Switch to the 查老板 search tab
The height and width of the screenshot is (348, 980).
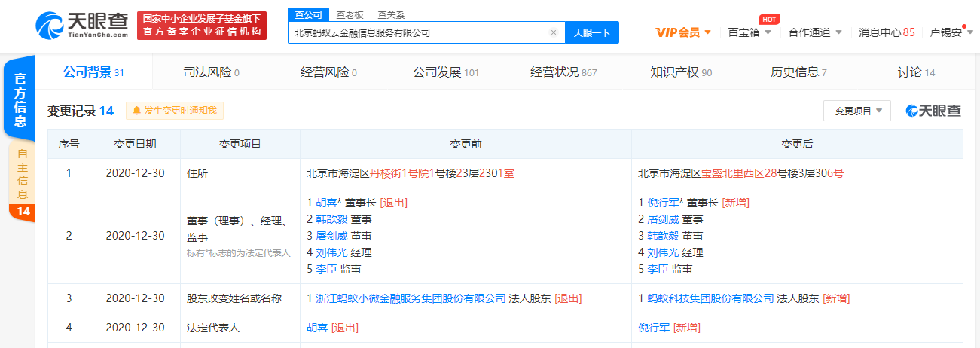350,14
